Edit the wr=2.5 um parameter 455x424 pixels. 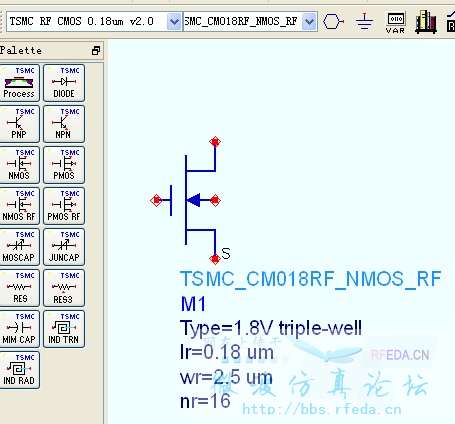coord(226,377)
